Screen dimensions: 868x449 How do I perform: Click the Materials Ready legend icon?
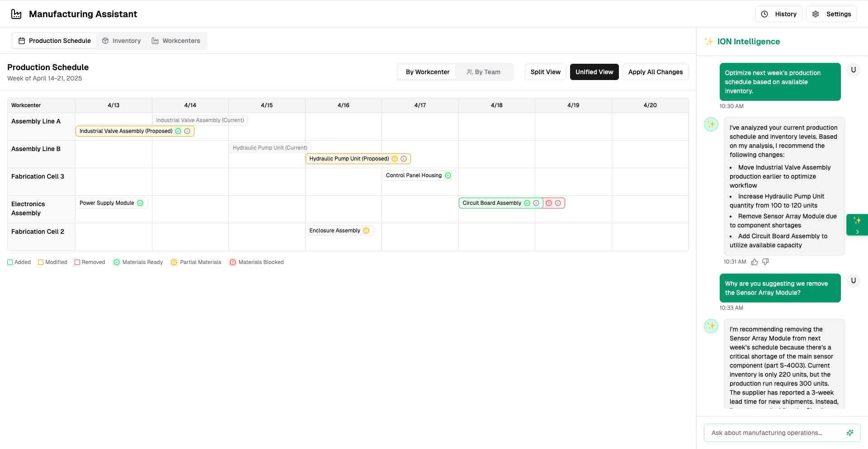point(117,262)
